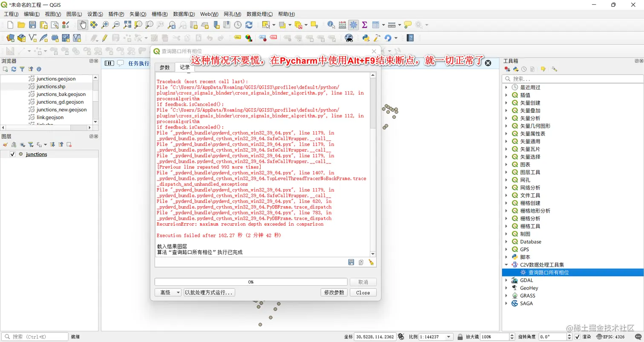Expand the SAGA provider group
Image resolution: width=644 pixels, height=342 pixels.
tap(506, 303)
